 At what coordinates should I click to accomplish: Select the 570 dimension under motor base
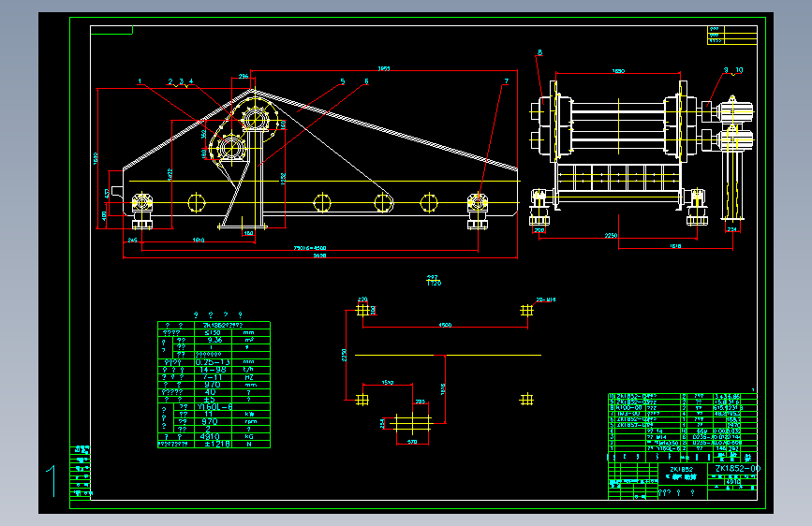412,442
